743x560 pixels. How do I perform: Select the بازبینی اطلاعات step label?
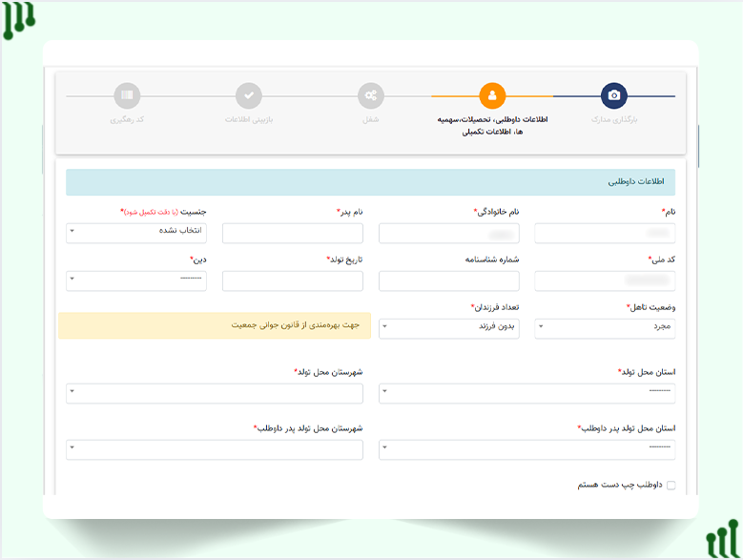(x=249, y=119)
